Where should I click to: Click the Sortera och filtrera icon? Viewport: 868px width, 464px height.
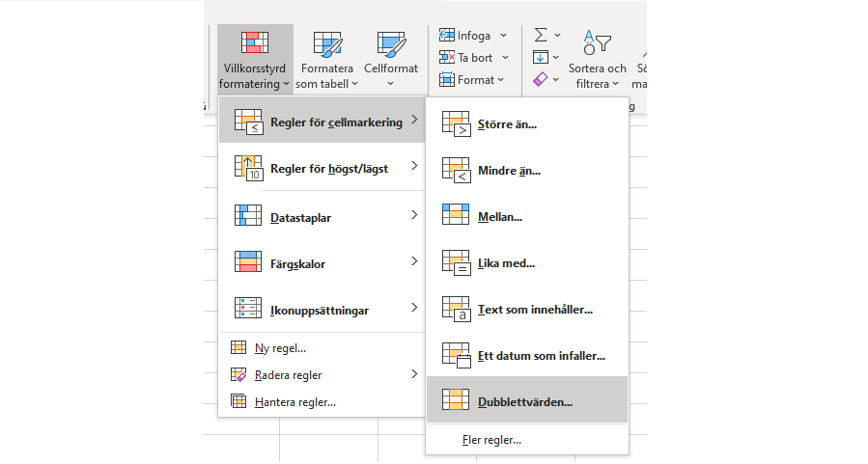tap(597, 44)
